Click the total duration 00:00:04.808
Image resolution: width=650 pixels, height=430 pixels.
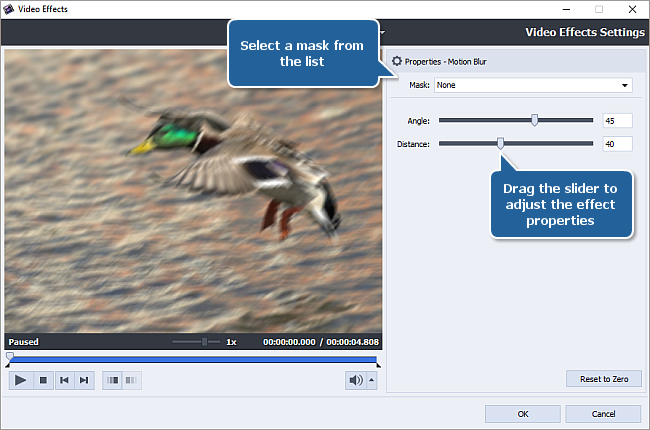352,342
